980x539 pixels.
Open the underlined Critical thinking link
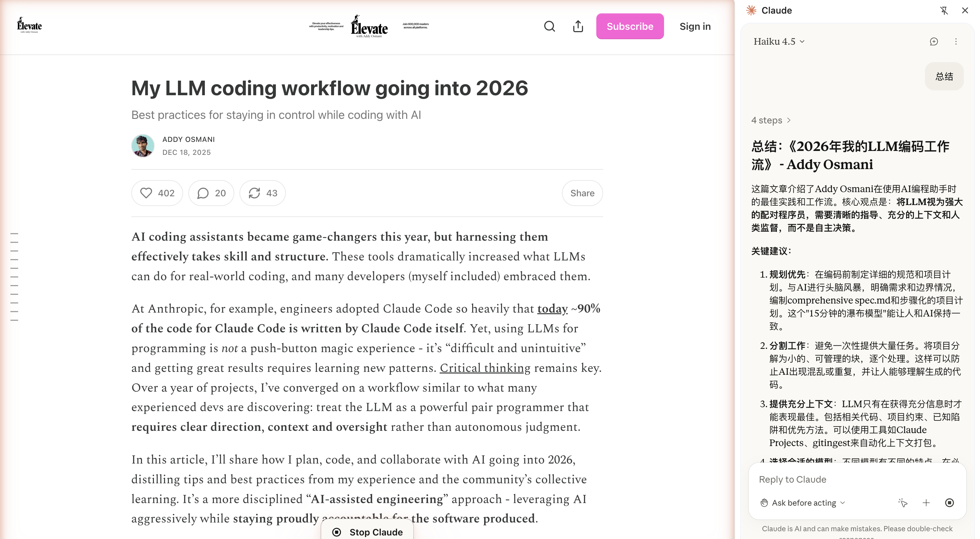tap(485, 367)
